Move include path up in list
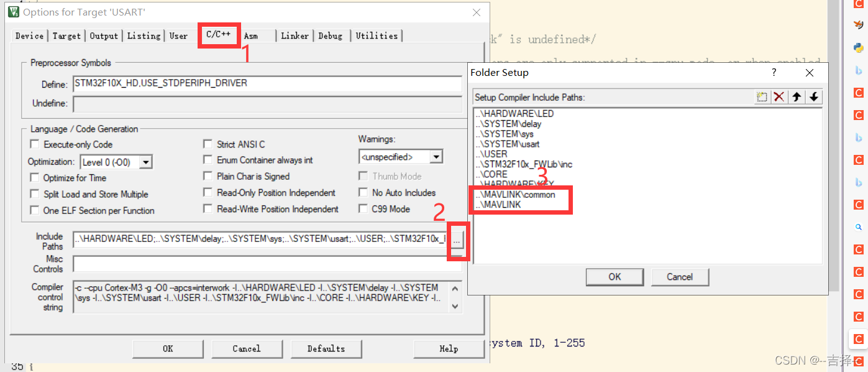This screenshot has width=868, height=372. (x=796, y=97)
